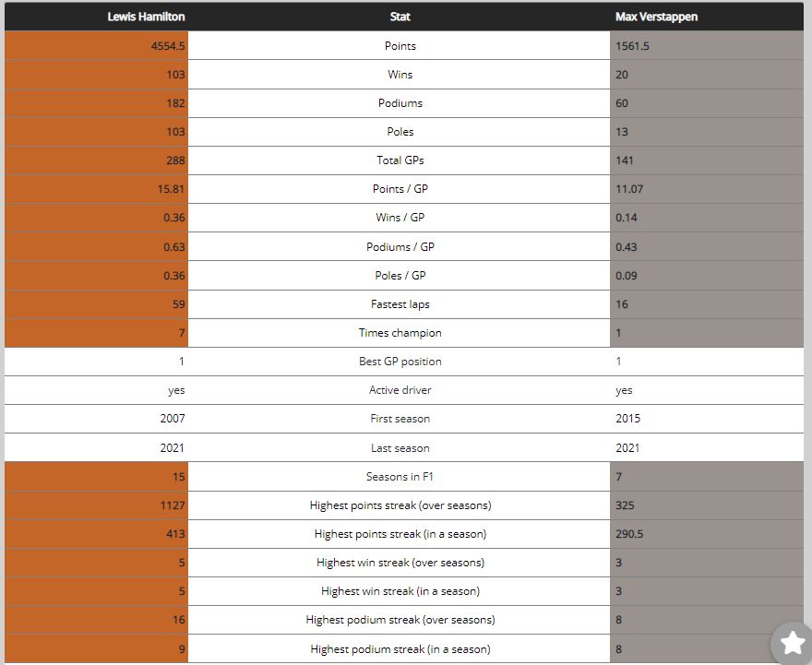812x665 pixels.
Task: Click Hamilton's First season value 2007
Action: [173, 418]
